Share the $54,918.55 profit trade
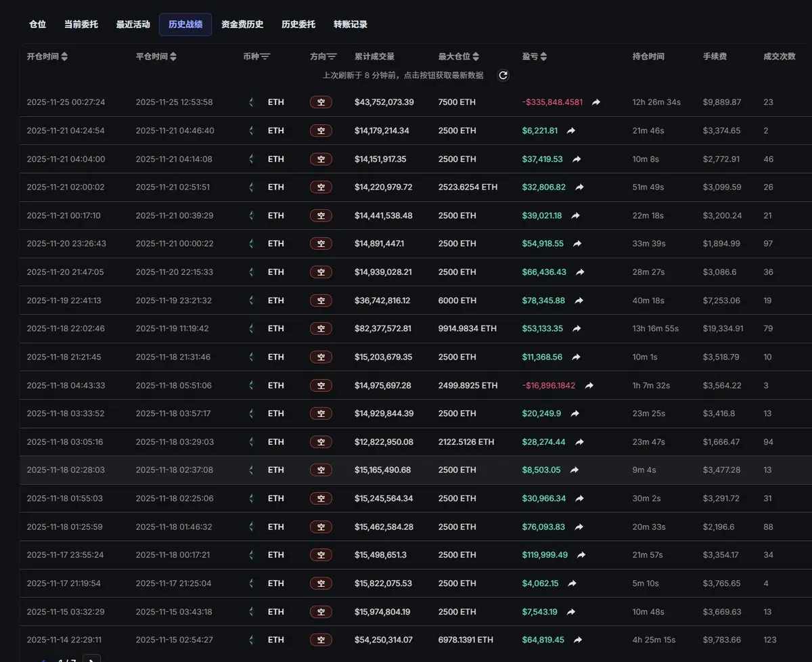812x662 pixels. (577, 244)
